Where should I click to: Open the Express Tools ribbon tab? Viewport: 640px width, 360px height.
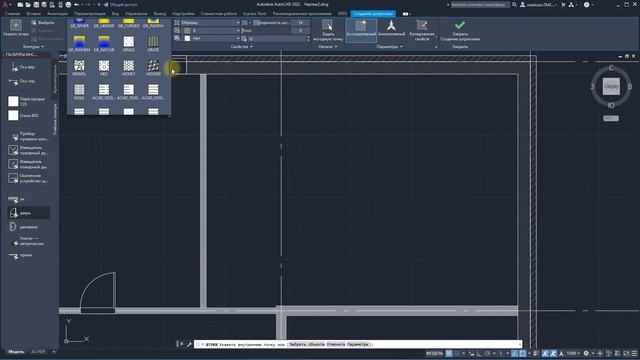click(x=255, y=13)
